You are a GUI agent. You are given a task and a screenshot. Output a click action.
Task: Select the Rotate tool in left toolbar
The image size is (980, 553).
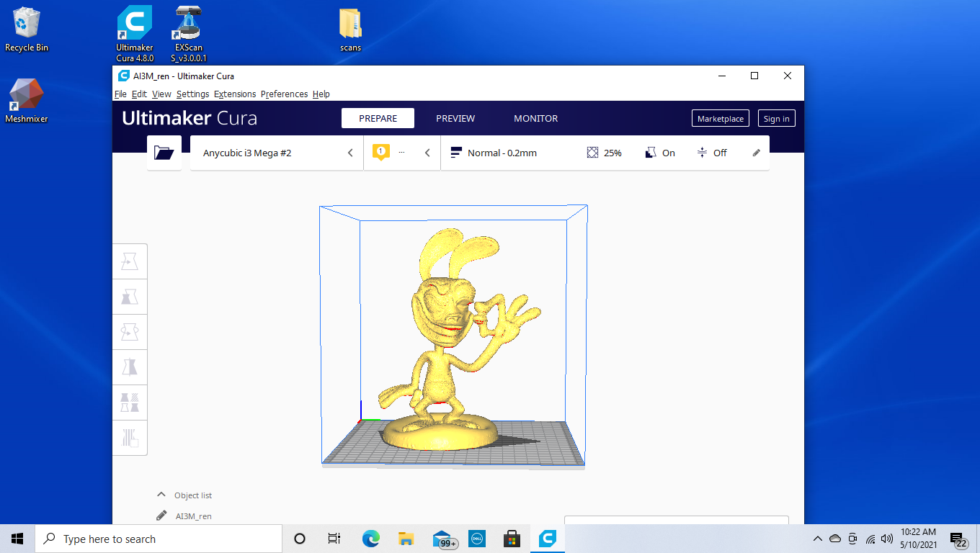(x=130, y=332)
